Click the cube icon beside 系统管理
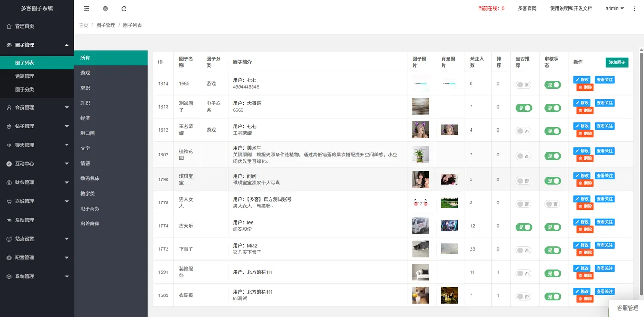 tap(9, 277)
